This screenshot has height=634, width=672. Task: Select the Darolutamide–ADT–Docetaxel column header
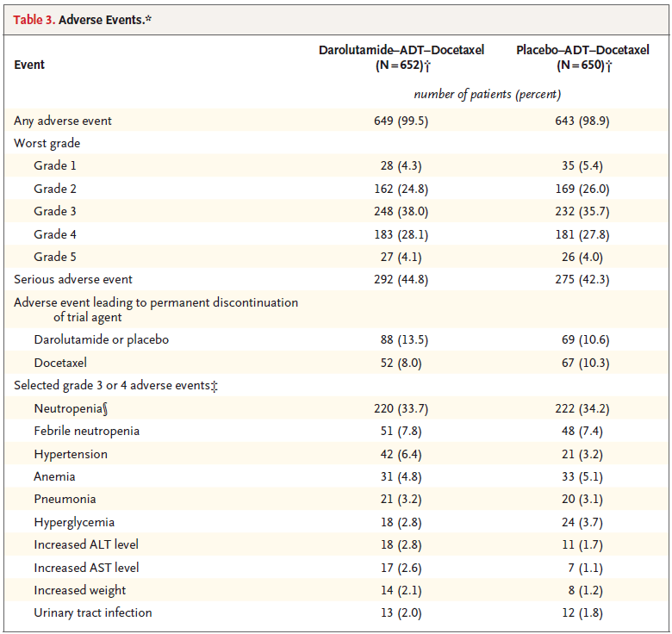[x=401, y=58]
